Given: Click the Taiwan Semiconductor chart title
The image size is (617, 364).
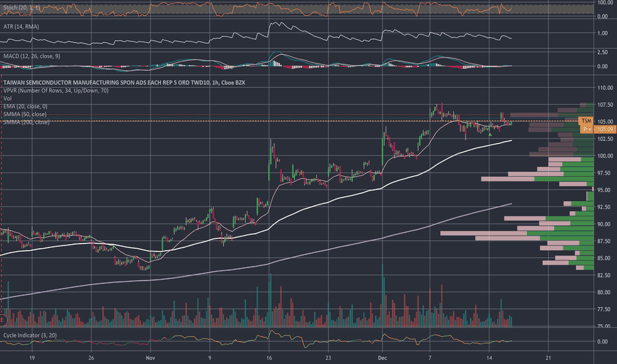Looking at the screenshot, I should (124, 83).
